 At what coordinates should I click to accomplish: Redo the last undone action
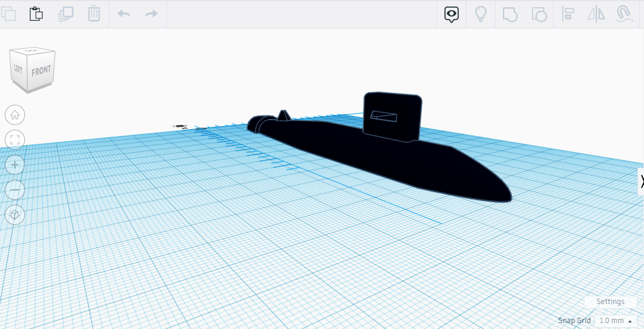tap(151, 14)
